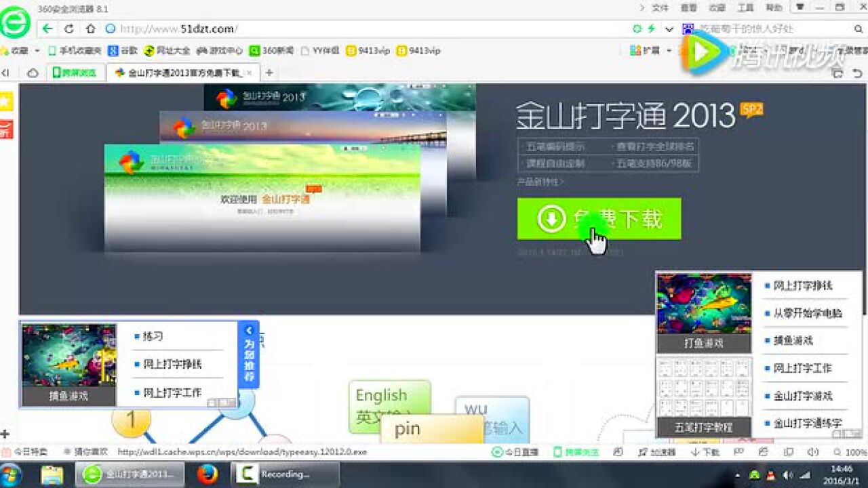Viewport: 868px width, 488px height.
Task: Click the yellow star sidebar icon
Action: point(6,101)
